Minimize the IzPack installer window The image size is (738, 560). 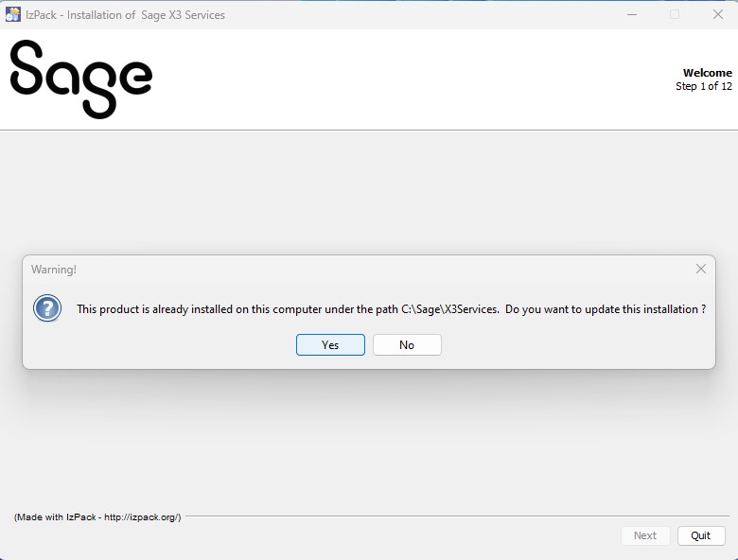click(x=631, y=14)
